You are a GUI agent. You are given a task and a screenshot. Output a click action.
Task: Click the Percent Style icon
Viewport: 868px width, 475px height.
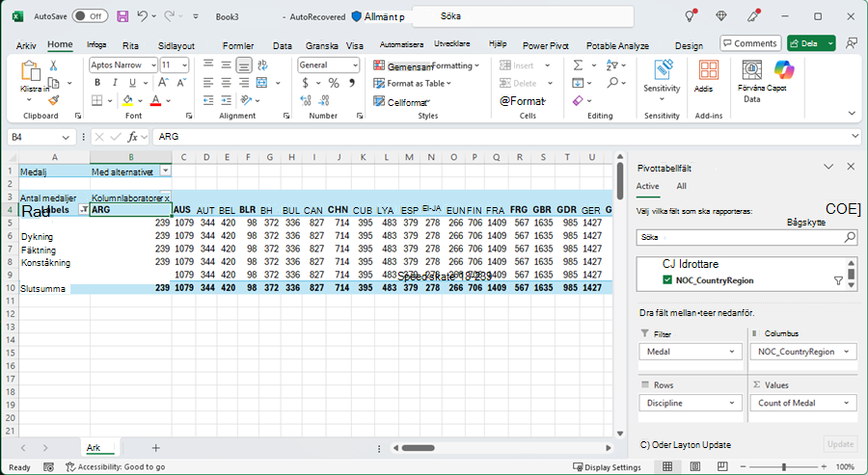(x=334, y=83)
